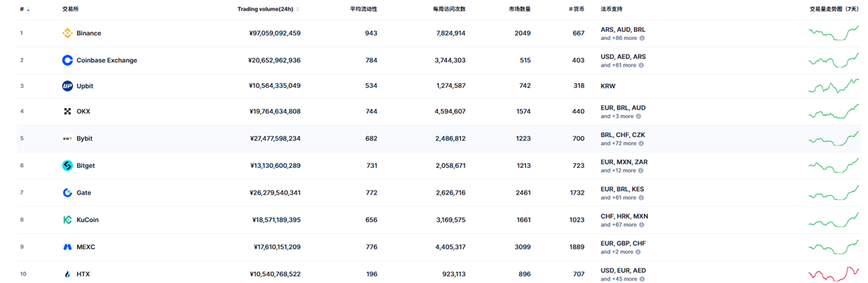
Task: Sort by 平均流动性 column header
Action: (x=364, y=9)
